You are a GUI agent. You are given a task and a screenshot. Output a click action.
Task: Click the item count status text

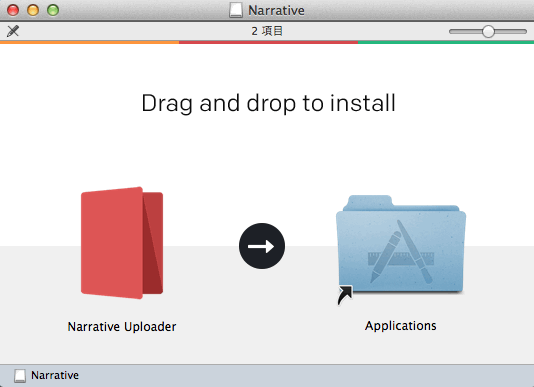267,31
